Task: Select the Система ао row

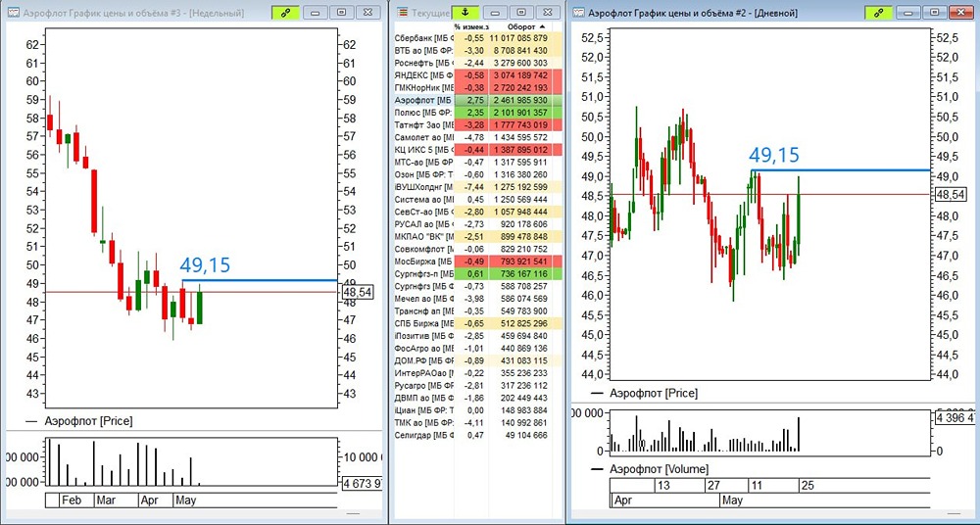Action: [476, 200]
